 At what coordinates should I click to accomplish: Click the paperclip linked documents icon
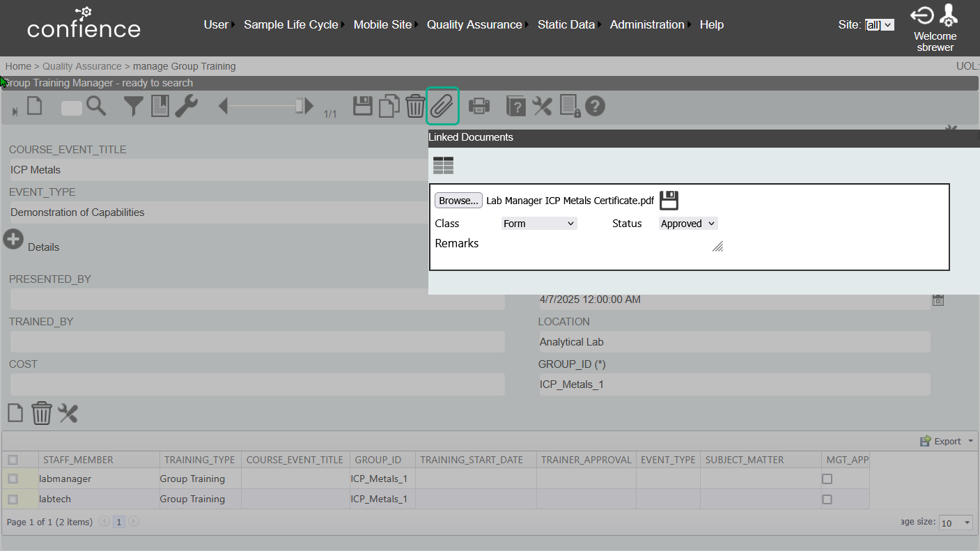tap(442, 106)
